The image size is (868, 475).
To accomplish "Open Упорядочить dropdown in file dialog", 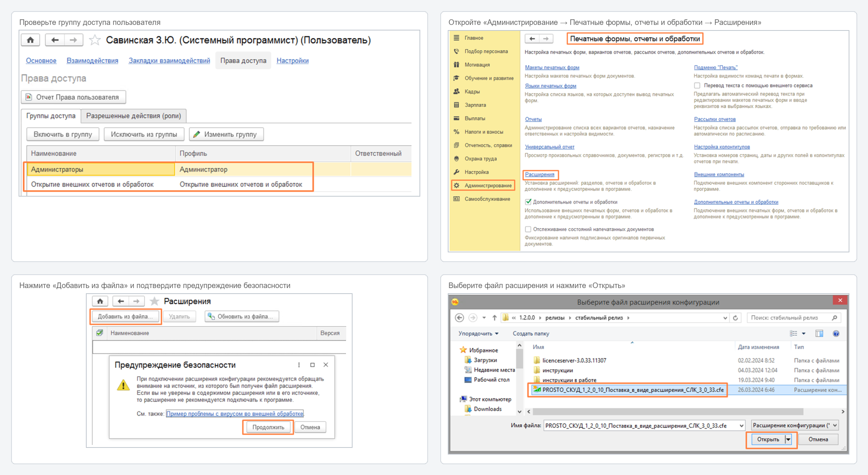I will [478, 333].
